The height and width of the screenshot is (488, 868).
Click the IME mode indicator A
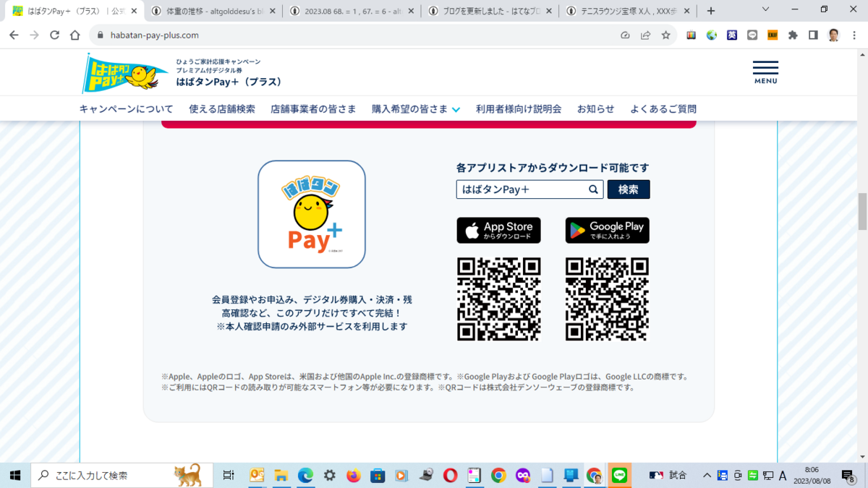coord(782,476)
